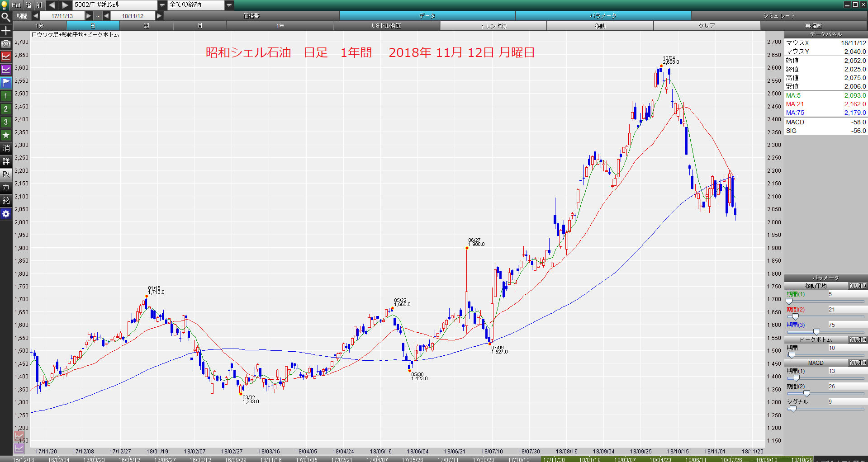Step end date 18/11/12 forward

pos(159,16)
